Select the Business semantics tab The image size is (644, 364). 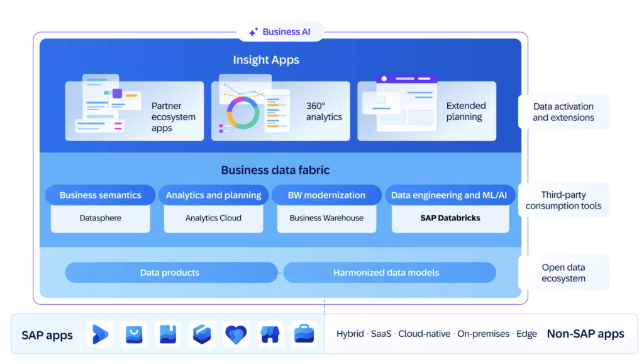point(101,195)
